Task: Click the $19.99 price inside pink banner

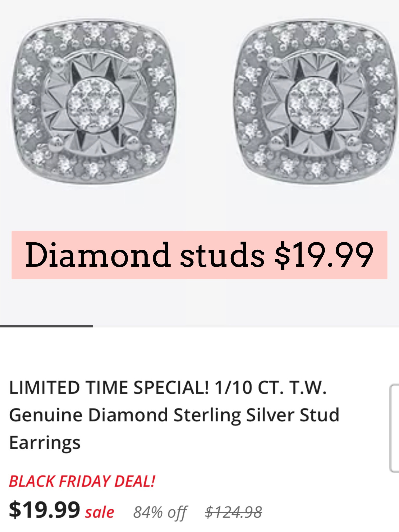Action: pos(324,255)
